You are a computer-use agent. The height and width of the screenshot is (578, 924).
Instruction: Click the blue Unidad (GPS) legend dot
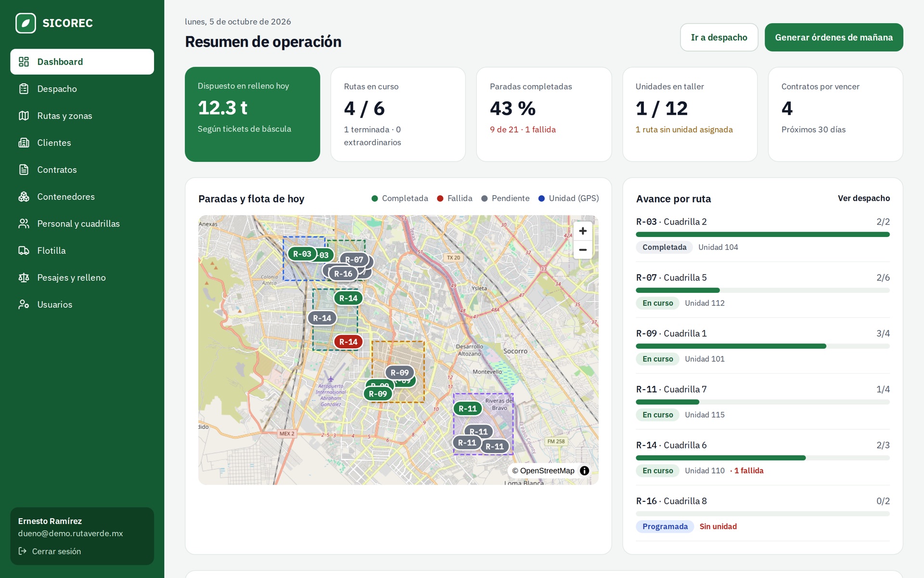pos(541,198)
